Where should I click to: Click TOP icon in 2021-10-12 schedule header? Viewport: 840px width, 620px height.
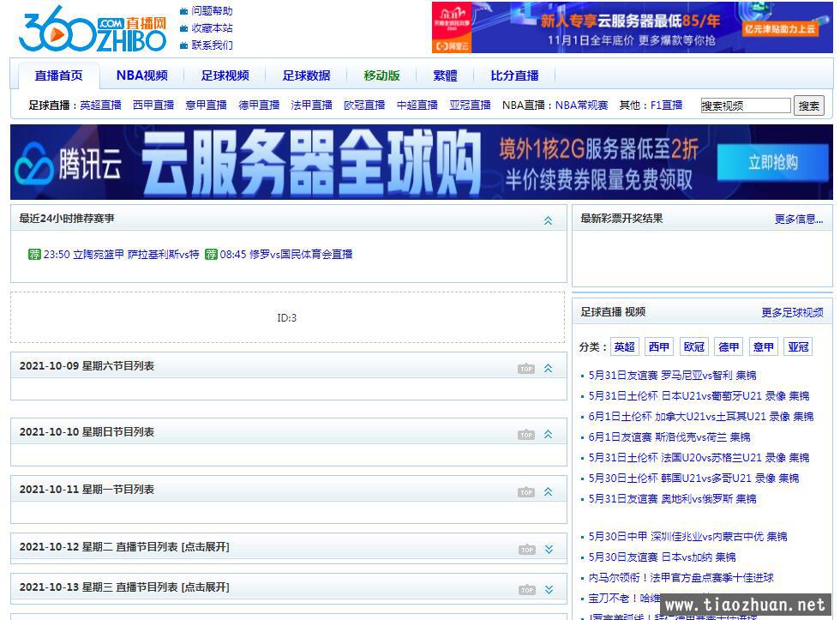click(527, 550)
